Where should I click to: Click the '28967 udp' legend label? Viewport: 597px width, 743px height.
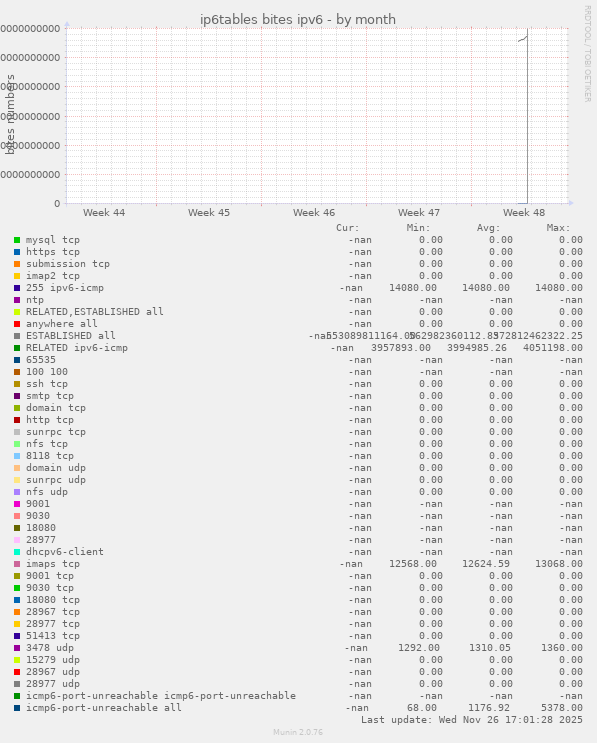53,671
